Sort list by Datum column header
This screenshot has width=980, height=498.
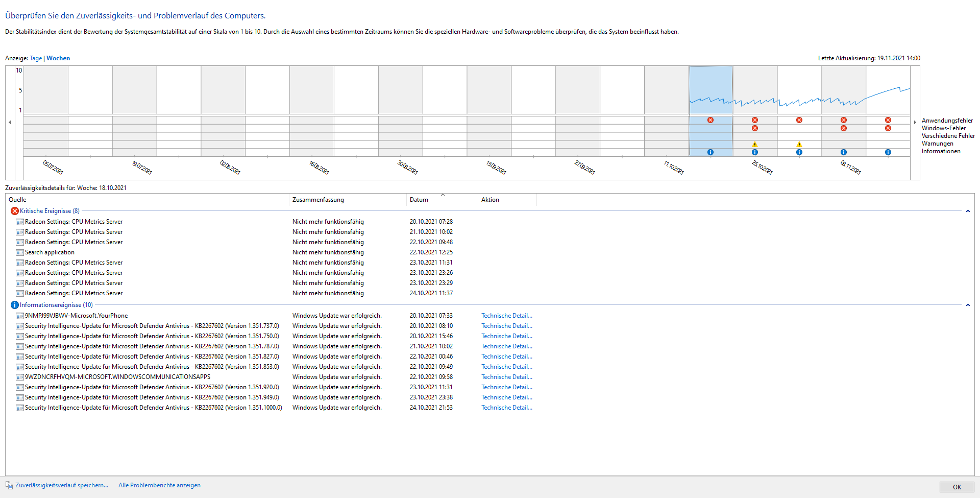pos(442,200)
